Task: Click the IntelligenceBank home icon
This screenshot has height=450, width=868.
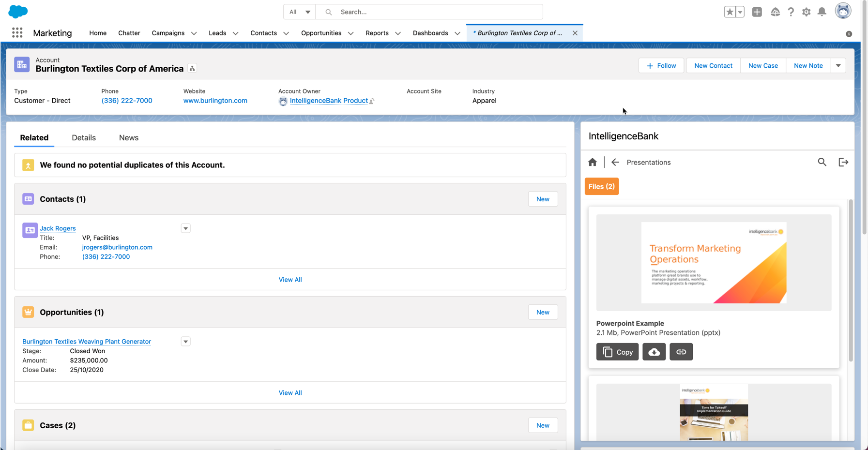Action: pyautogui.click(x=593, y=162)
